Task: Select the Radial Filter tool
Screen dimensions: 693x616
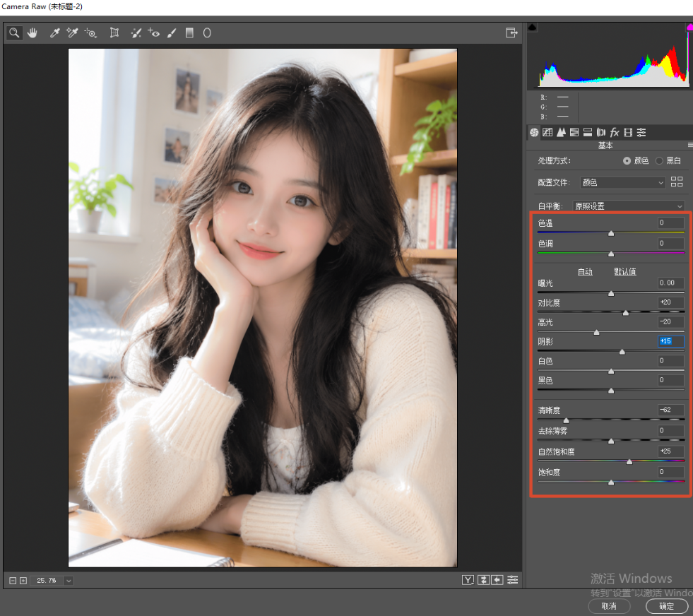Action: point(207,32)
